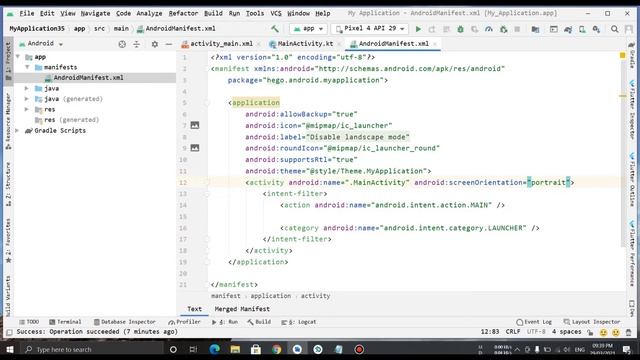Open the Android project view dropdown
This screenshot has width=640, height=360.
(x=41, y=43)
